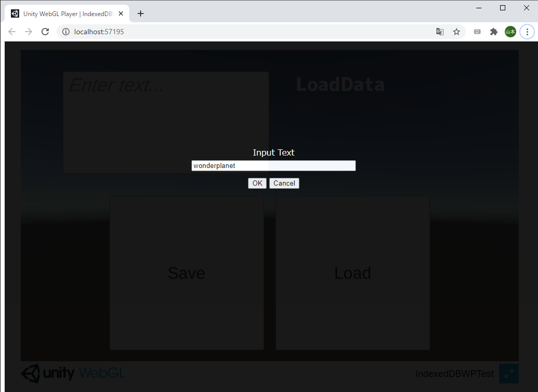Dismiss the Input Text dialog via Cancel
The width and height of the screenshot is (538, 392).
pyautogui.click(x=284, y=183)
